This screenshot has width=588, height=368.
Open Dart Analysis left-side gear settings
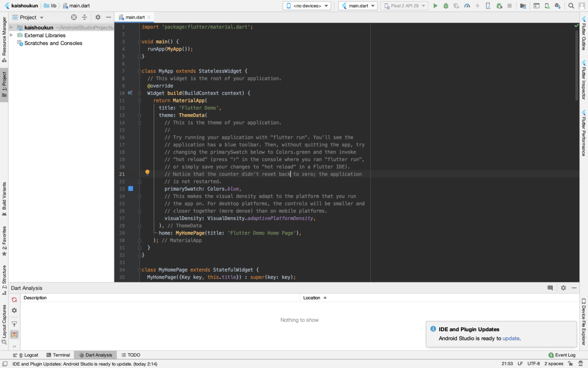(14, 310)
